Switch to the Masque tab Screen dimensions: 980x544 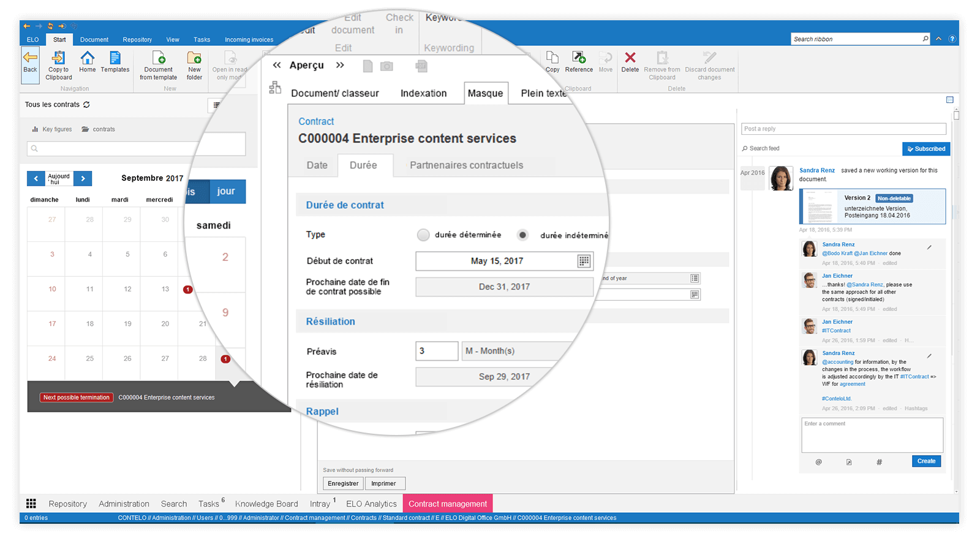click(x=486, y=93)
